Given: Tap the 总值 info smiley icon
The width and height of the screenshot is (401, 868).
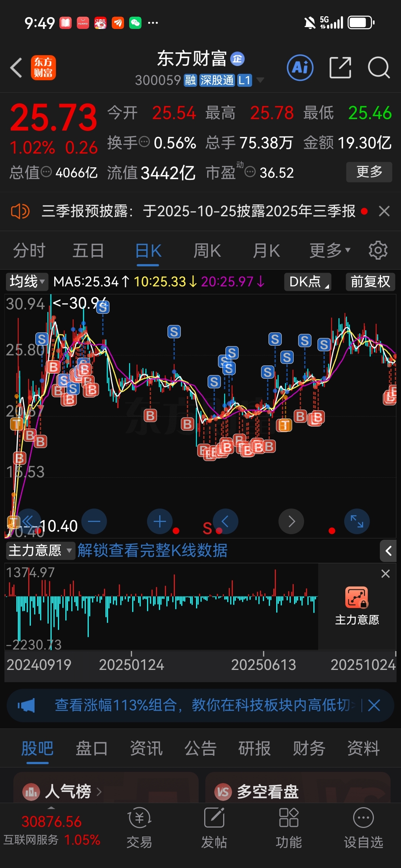Looking at the screenshot, I should 46,172.
